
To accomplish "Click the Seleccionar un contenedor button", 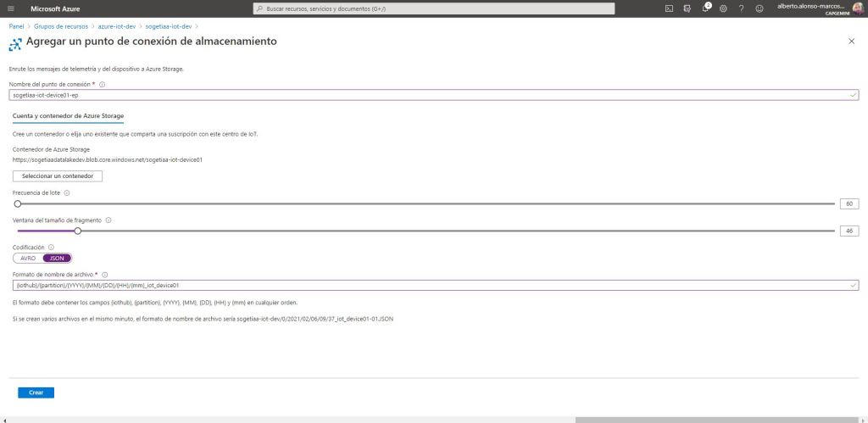I will pyautogui.click(x=58, y=176).
